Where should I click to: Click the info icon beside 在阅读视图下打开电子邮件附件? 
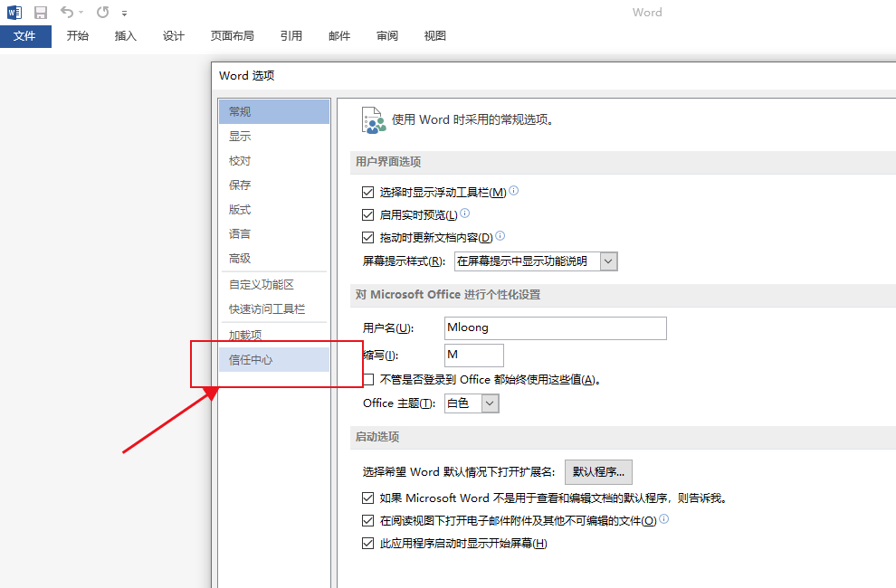tap(665, 519)
